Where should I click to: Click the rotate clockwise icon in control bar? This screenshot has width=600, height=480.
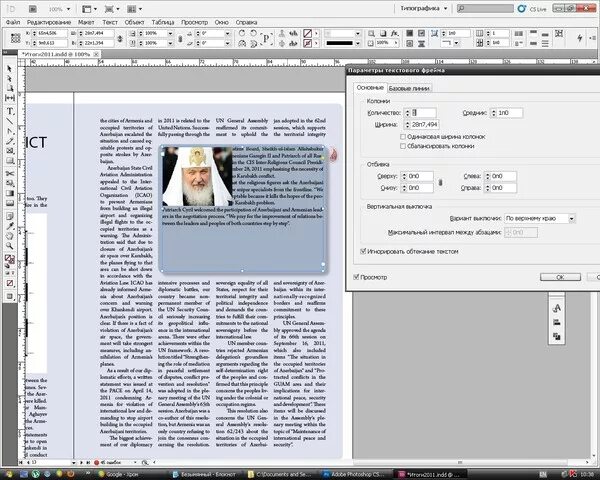[242, 33]
